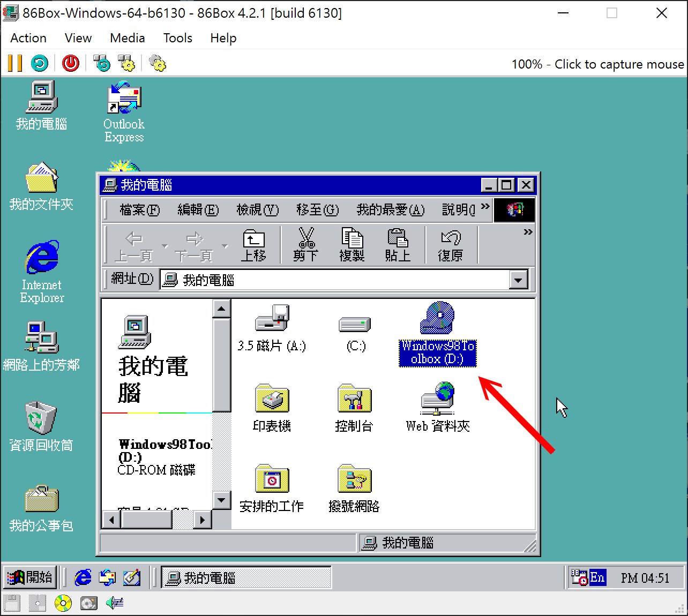Image resolution: width=688 pixels, height=616 pixels.
Task: Expand the 網址 address bar dropdown
Action: pos(519,280)
